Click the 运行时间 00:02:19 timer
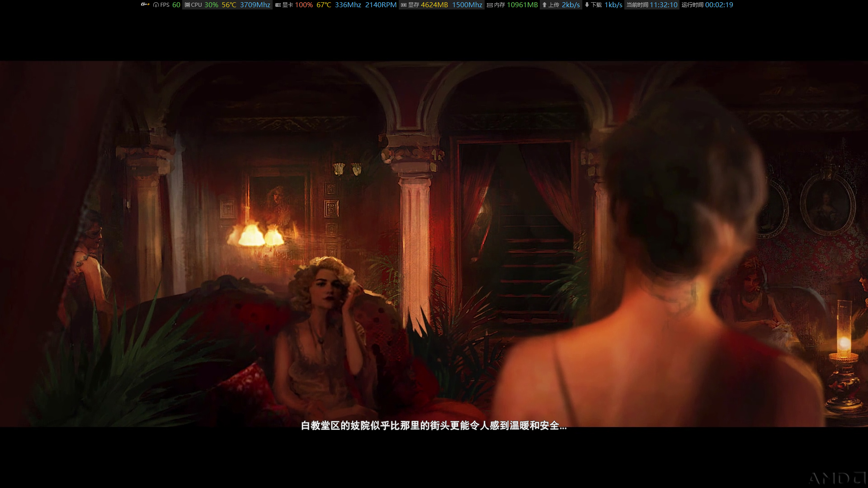Screen dimensions: 868x488 coord(708,5)
